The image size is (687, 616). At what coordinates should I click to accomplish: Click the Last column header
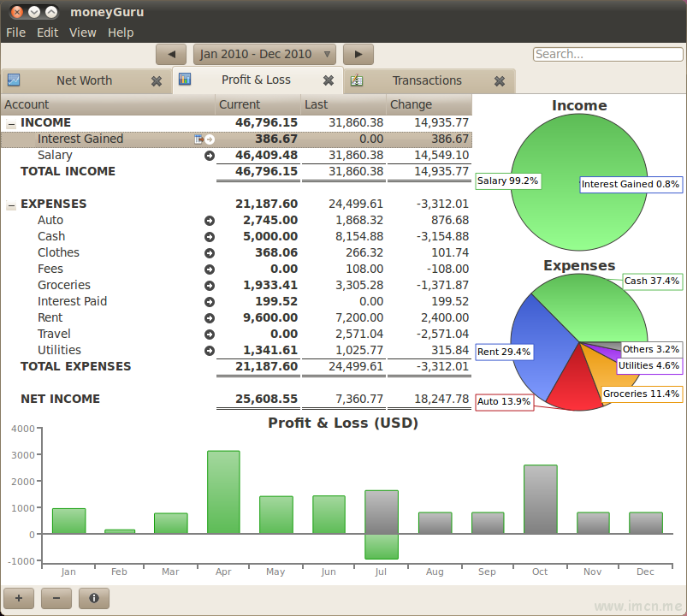coord(343,104)
